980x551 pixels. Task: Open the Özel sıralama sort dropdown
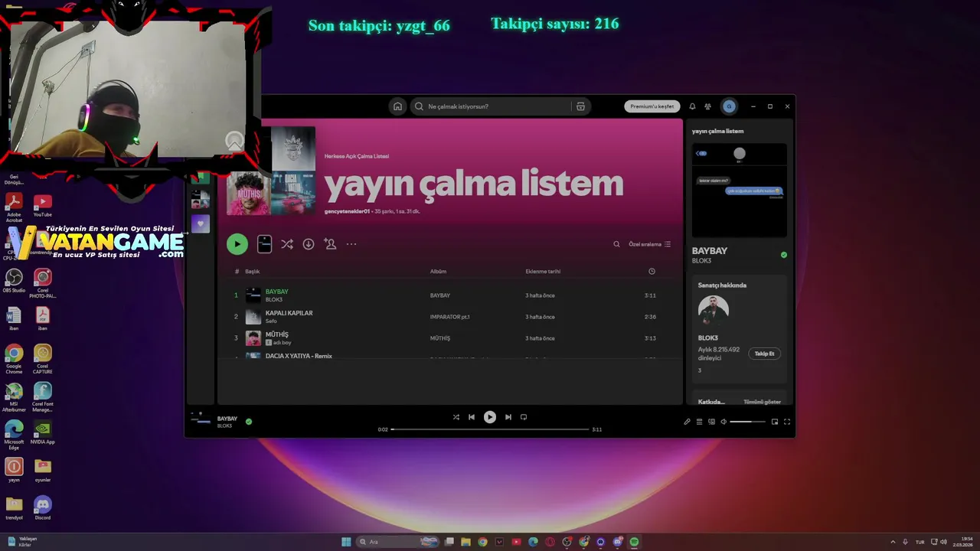point(650,244)
